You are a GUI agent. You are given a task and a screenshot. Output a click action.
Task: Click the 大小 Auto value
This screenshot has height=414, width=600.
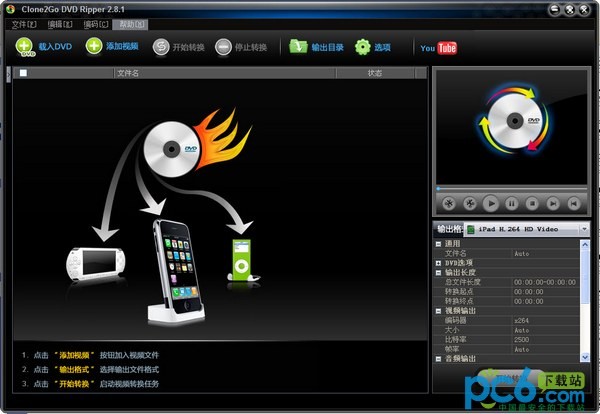pyautogui.click(x=546, y=330)
